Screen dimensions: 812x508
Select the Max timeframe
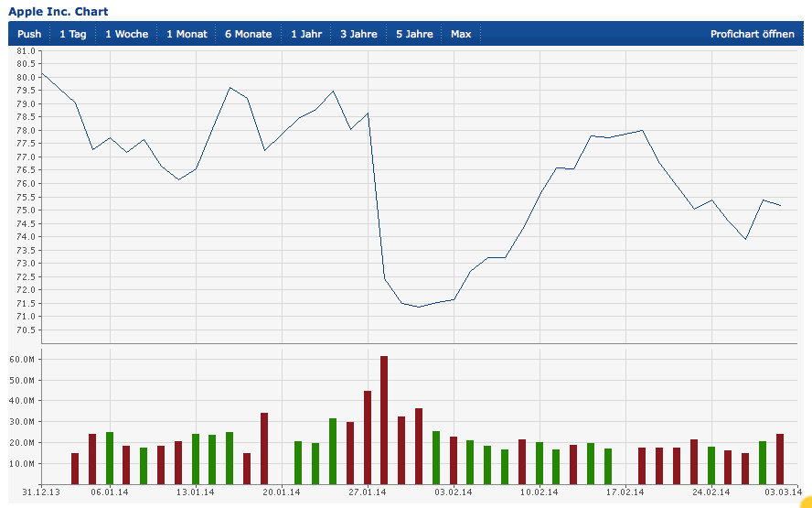(x=461, y=34)
